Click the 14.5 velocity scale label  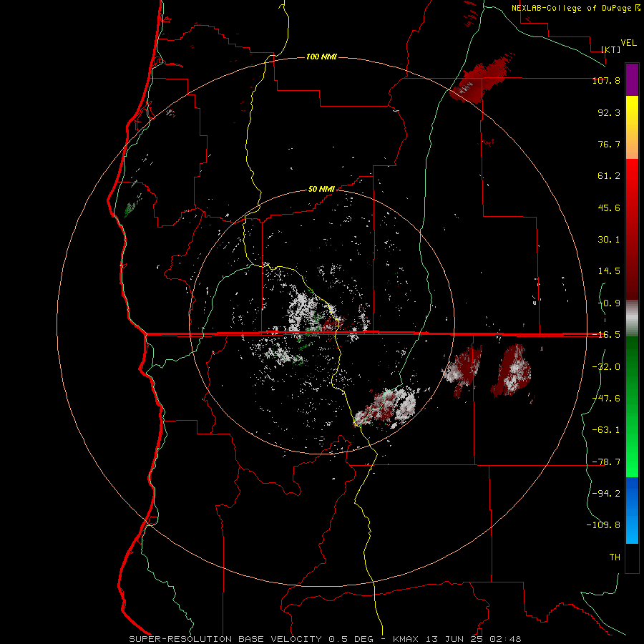(x=609, y=271)
